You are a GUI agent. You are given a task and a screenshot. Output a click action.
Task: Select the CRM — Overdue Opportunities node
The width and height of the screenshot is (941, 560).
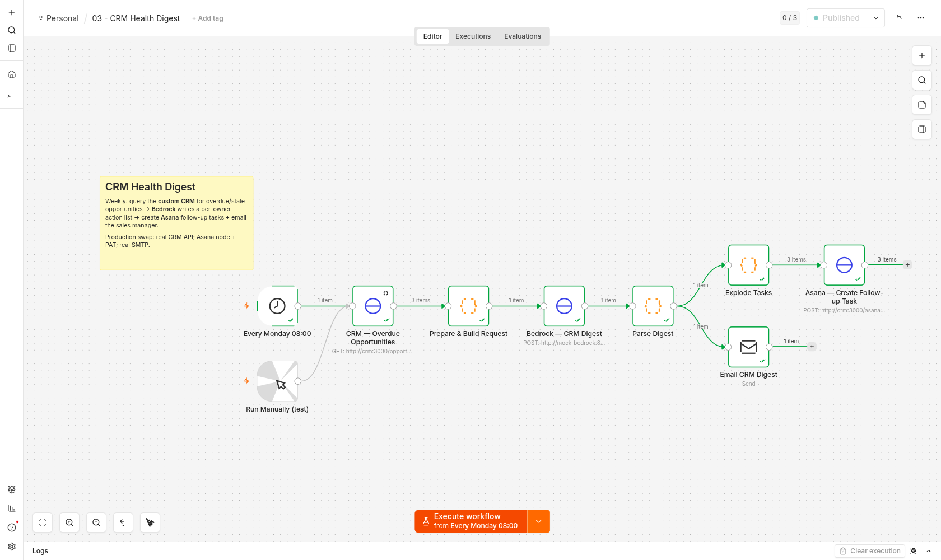(373, 306)
